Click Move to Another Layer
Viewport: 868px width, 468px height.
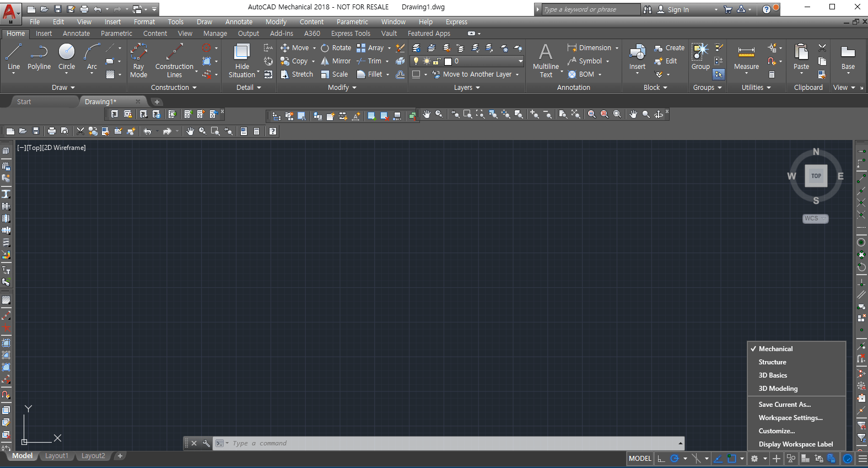tap(472, 74)
